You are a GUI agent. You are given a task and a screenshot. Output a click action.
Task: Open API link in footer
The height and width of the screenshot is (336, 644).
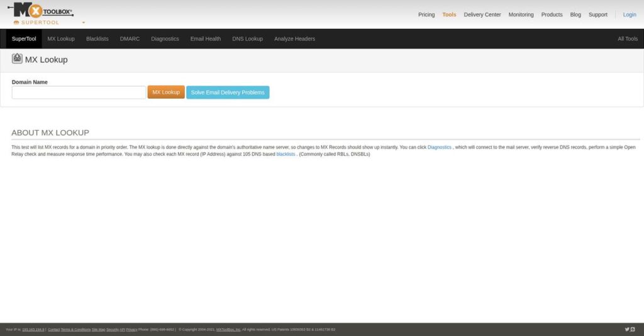[x=122, y=330]
